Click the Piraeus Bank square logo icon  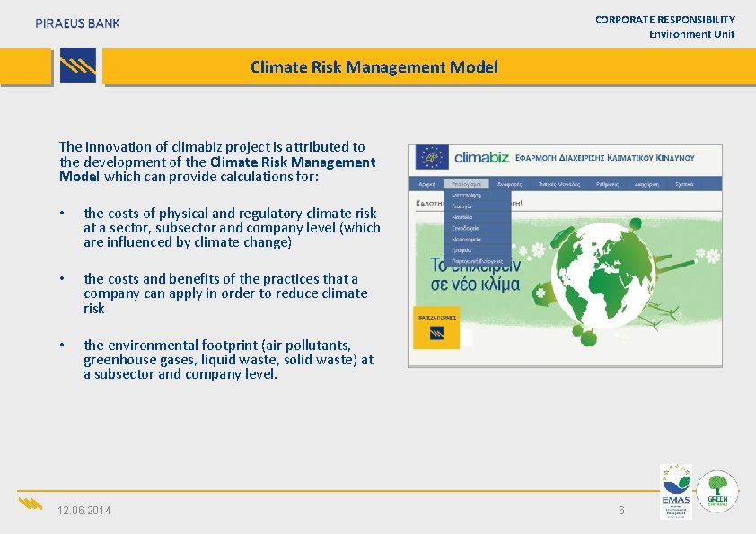point(77,65)
